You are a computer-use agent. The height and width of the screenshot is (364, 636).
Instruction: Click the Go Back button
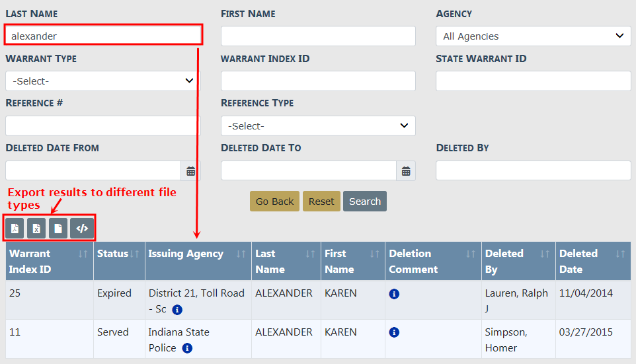pos(274,201)
